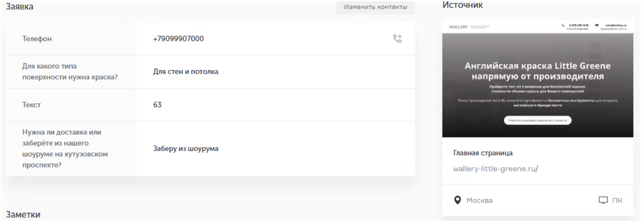This screenshot has width=644, height=224.
Task: Click the phone call icon beside the number
Action: point(397,39)
